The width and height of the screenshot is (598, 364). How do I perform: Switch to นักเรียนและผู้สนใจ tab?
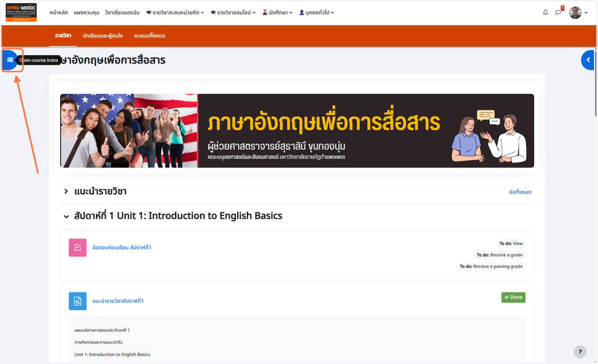coord(103,36)
